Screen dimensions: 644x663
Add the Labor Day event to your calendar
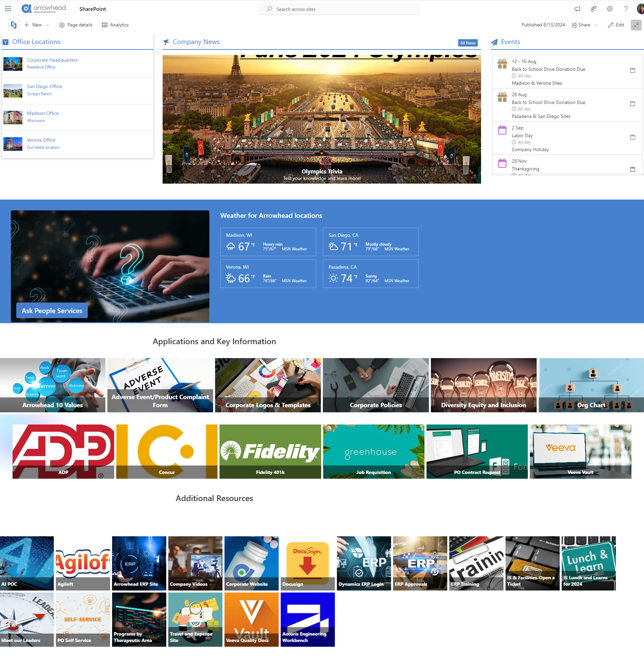tap(632, 138)
